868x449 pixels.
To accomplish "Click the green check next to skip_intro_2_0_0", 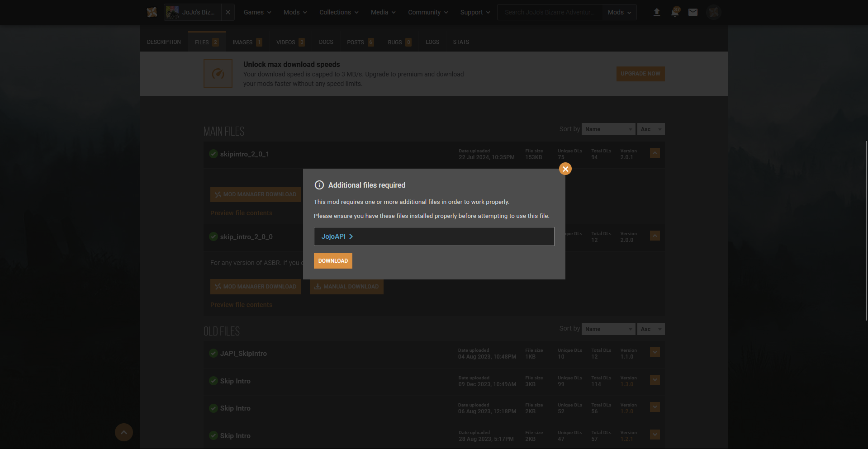I will coord(213,236).
